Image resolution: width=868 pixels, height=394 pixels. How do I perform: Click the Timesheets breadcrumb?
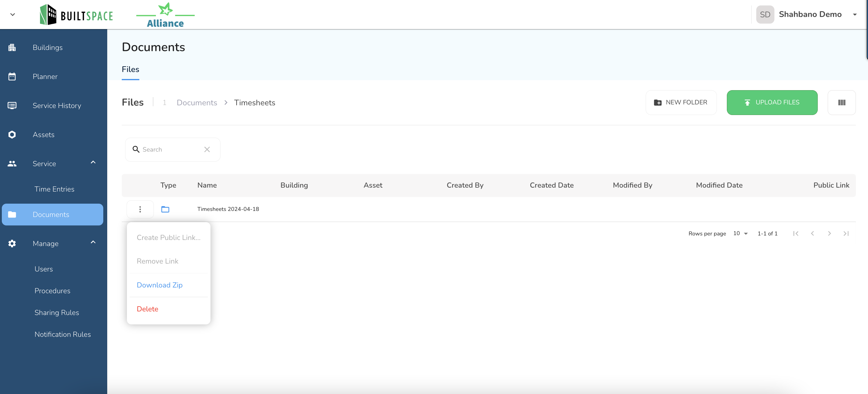pos(254,103)
